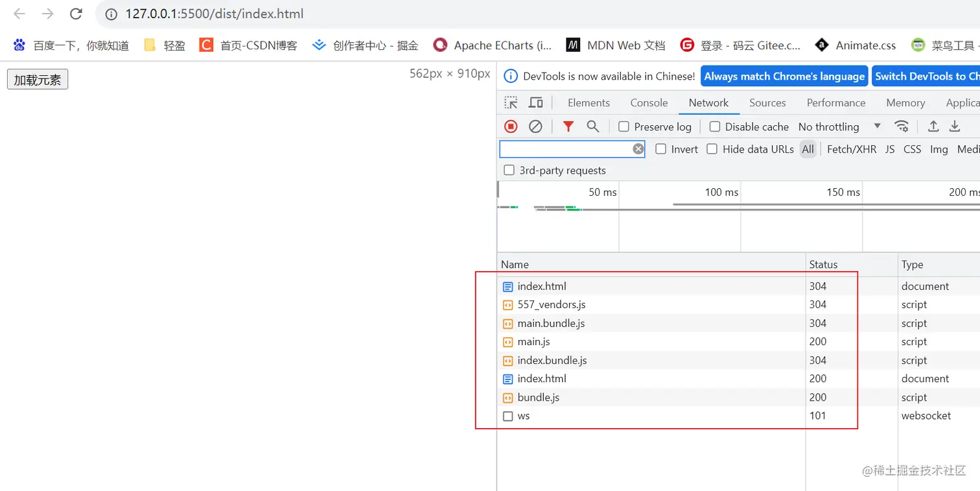Image resolution: width=980 pixels, height=491 pixels.
Task: Click the 100 ms timeline marker
Action: (721, 192)
